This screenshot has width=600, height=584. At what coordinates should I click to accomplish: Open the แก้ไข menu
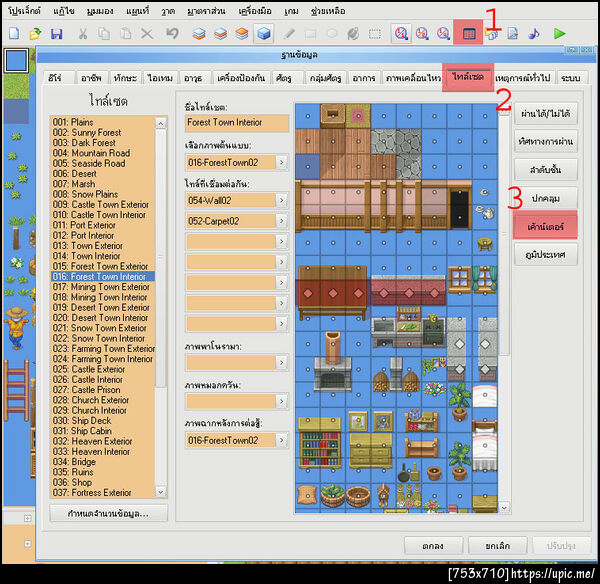[x=64, y=11]
